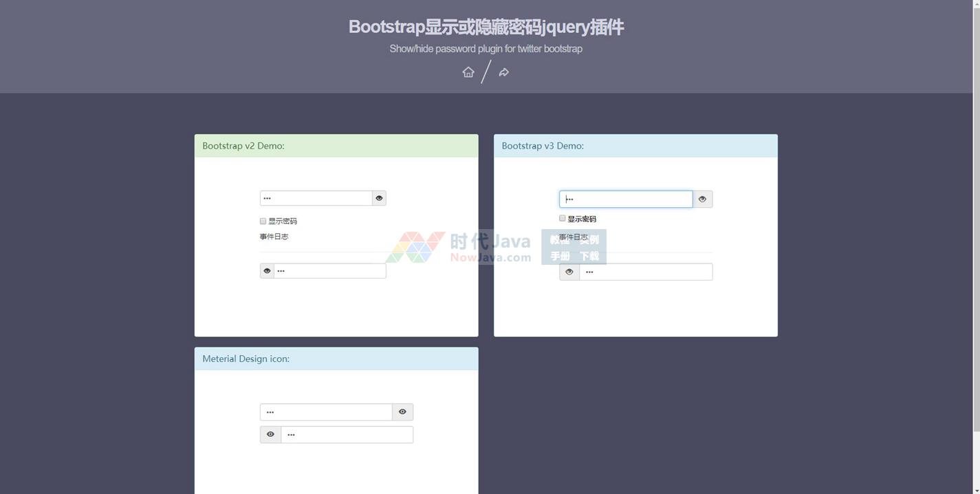Focus the first password field in Bootstrap v3 demo
Screen dimensions: 980x494
626,199
